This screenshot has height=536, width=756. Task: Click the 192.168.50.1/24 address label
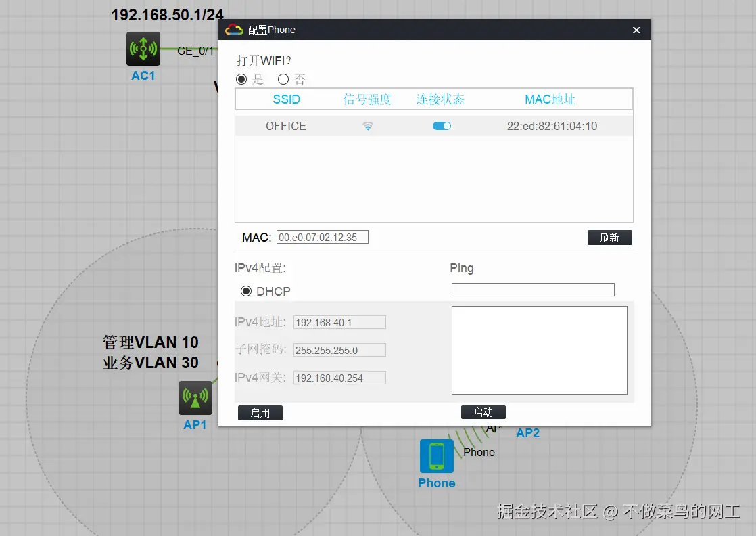pyautogui.click(x=167, y=15)
